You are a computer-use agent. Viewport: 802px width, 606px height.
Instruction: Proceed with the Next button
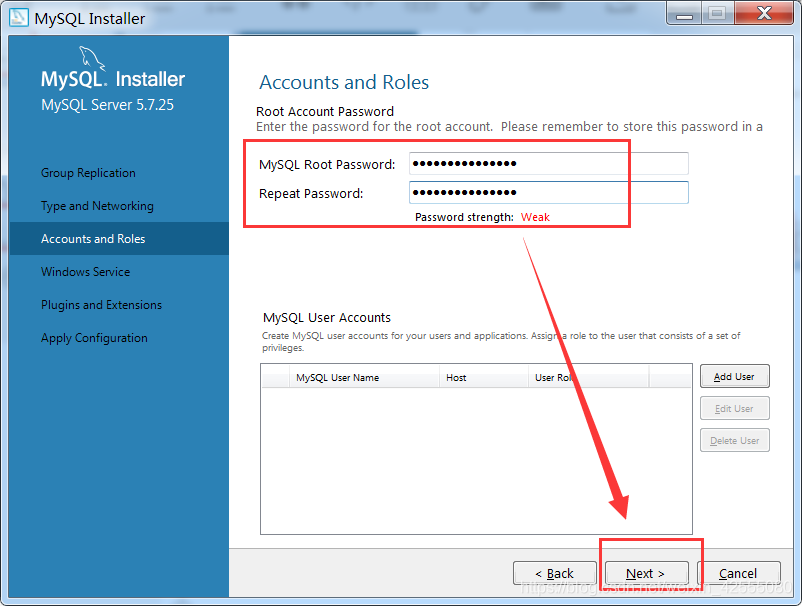[647, 573]
